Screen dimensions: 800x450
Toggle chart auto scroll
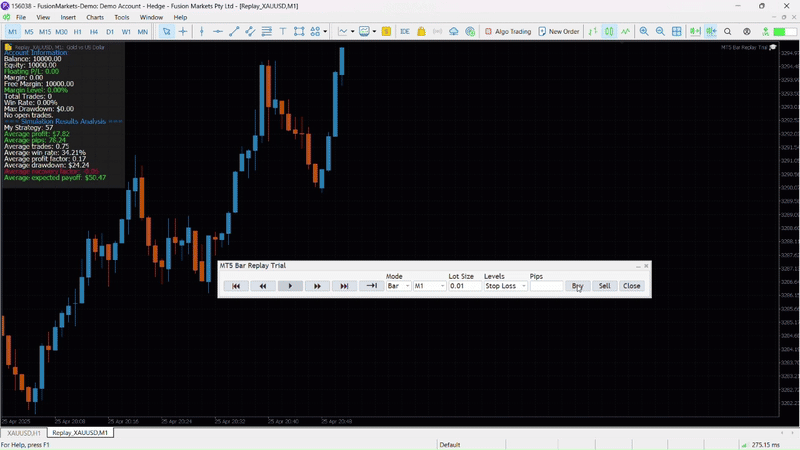pyautogui.click(x=695, y=32)
